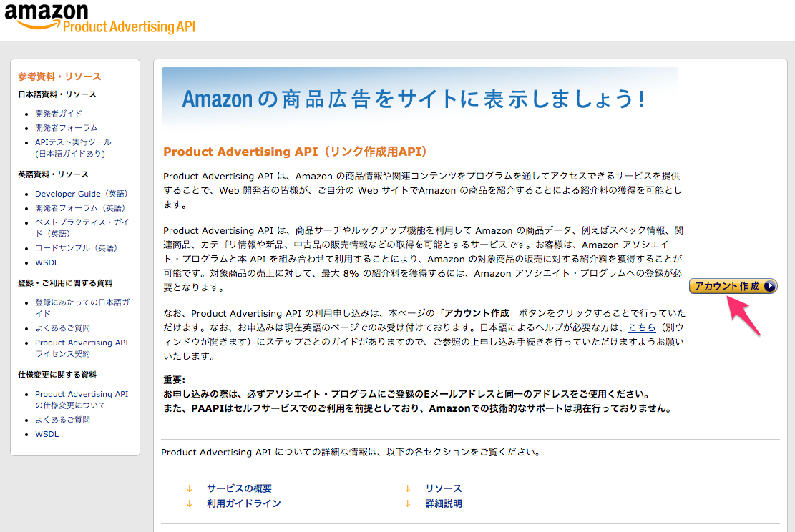Click the yellow arrow beside リソース

coord(406,488)
